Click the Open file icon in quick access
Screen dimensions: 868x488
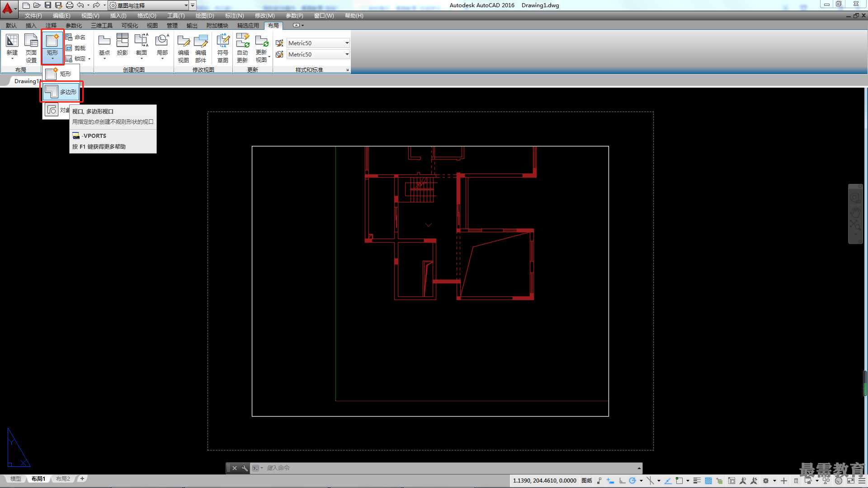[x=37, y=5]
